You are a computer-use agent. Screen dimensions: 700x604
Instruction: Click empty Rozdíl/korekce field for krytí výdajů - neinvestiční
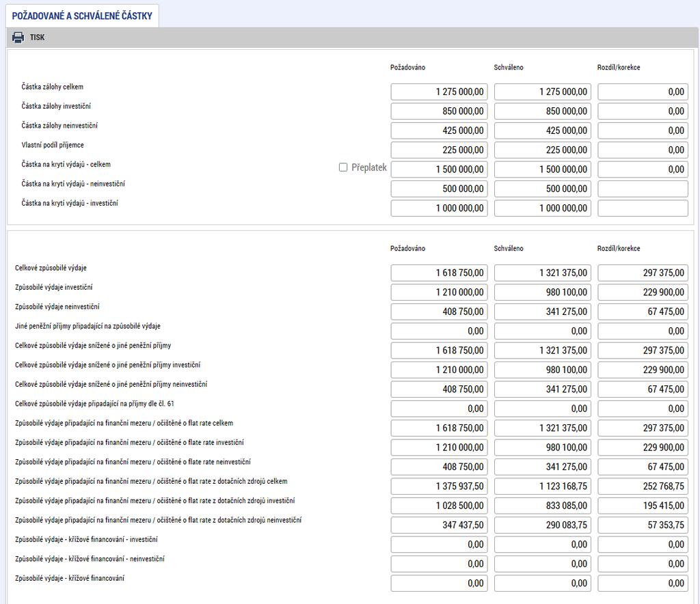pos(643,189)
